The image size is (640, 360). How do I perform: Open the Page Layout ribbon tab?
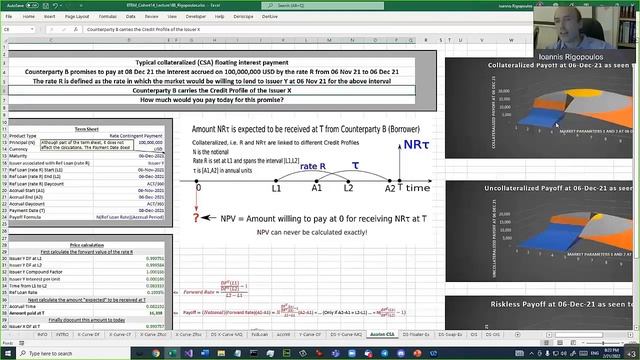point(77,17)
